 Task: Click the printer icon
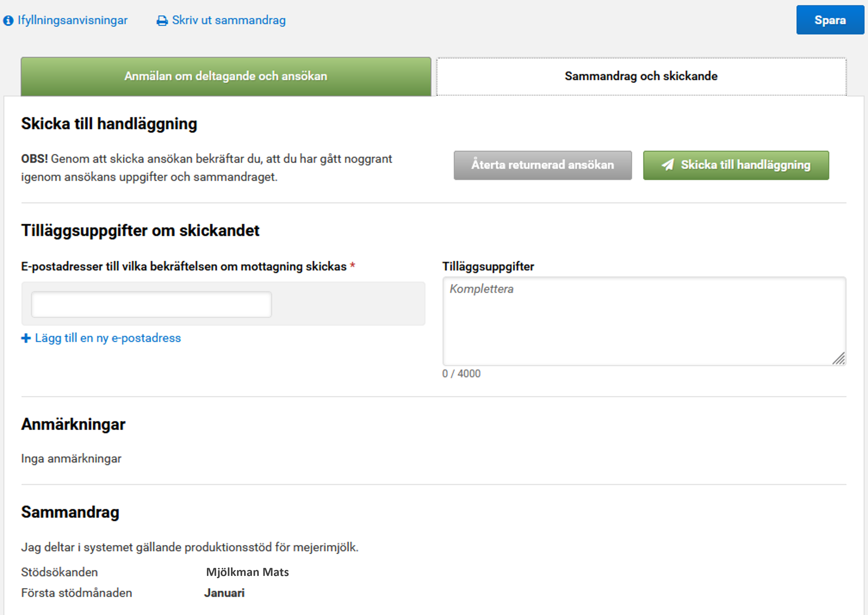pos(162,21)
